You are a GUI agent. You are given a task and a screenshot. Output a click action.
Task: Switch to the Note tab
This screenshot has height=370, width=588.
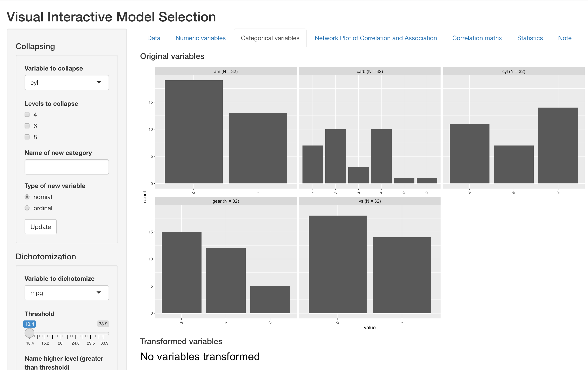(x=565, y=38)
